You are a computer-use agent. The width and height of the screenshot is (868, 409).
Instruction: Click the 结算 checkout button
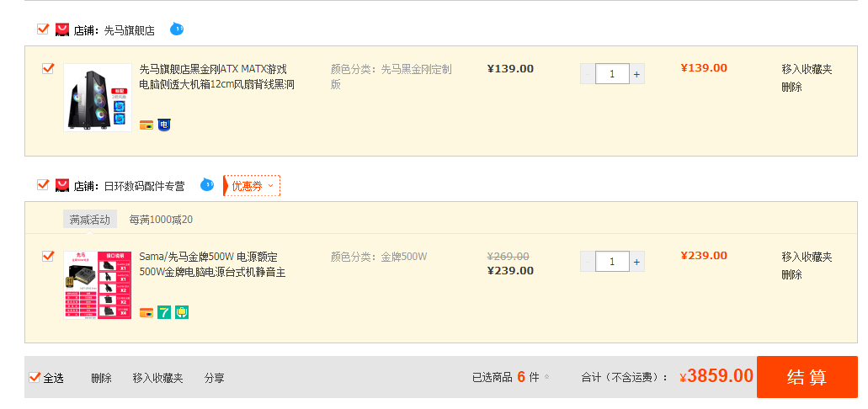pyautogui.click(x=807, y=377)
